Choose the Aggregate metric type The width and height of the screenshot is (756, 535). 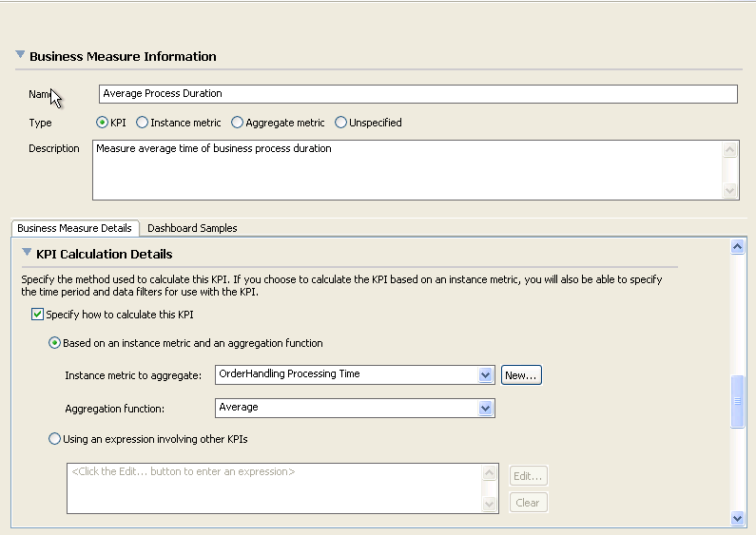pyautogui.click(x=238, y=123)
